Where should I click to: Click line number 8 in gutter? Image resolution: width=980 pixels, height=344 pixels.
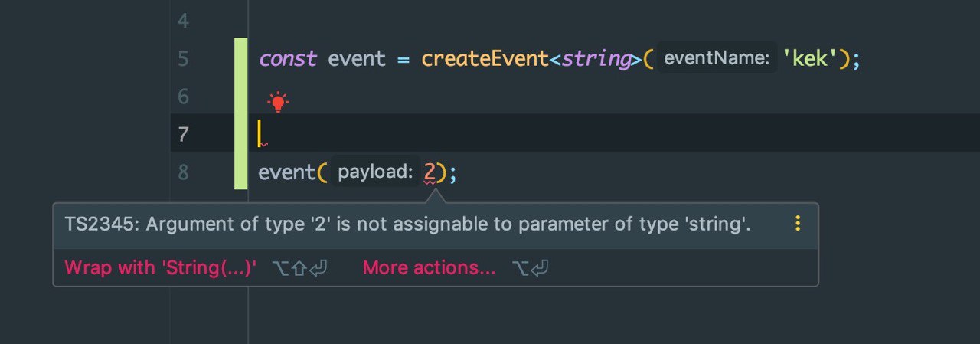tap(183, 172)
